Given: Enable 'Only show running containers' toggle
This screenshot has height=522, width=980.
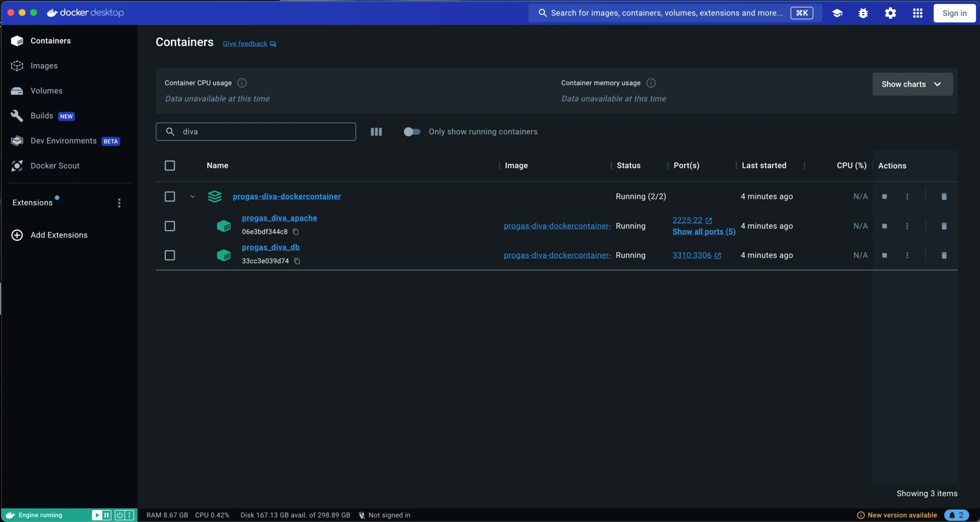Looking at the screenshot, I should coord(412,131).
